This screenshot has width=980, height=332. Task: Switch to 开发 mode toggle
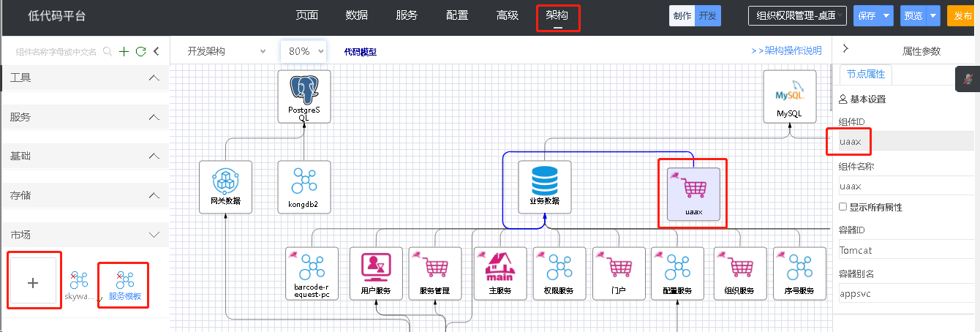click(x=707, y=15)
